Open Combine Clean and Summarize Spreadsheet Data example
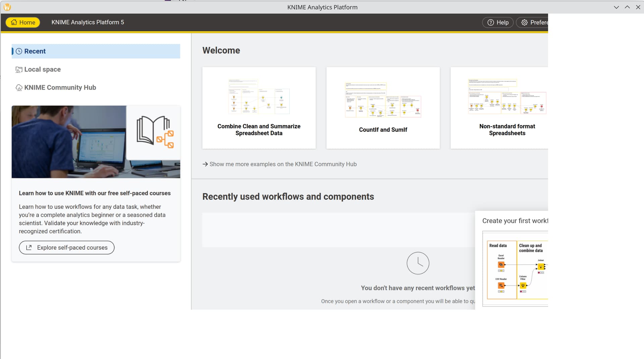Viewport: 644px width, 359px height. (259, 108)
